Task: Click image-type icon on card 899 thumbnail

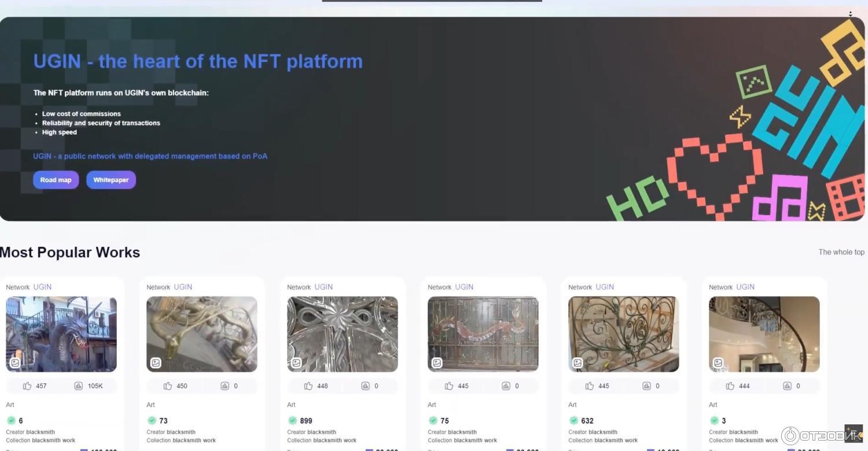Action: (296, 363)
